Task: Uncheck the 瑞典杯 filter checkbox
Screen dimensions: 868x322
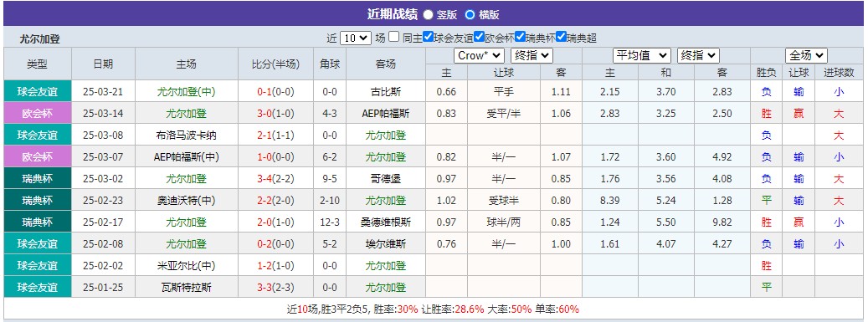Action: tap(521, 37)
